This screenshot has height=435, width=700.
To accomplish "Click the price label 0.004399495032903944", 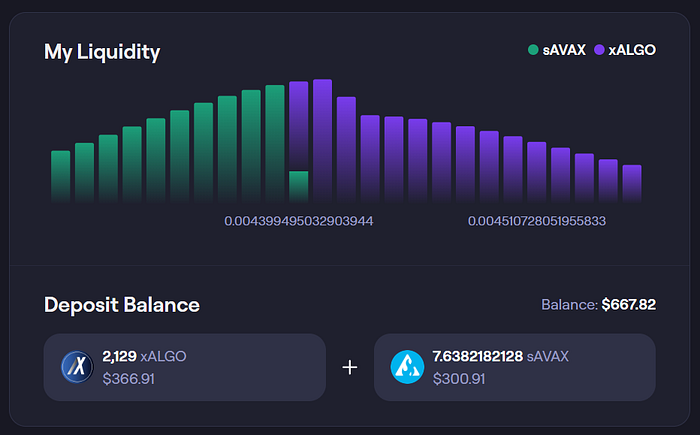I will (299, 221).
